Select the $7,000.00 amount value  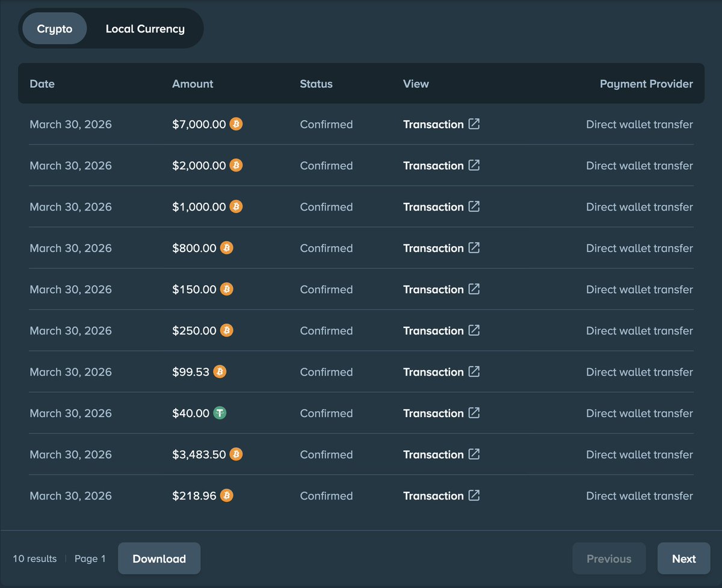point(199,125)
